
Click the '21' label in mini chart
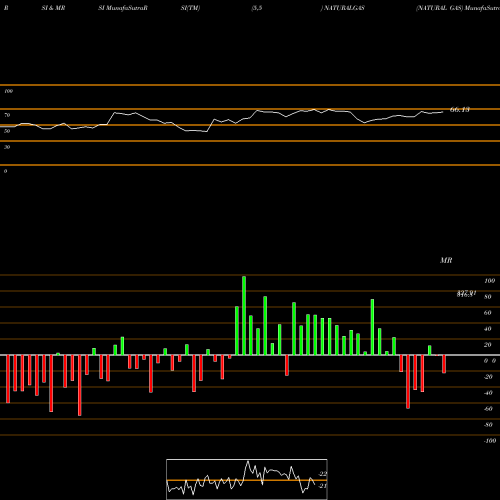(323, 486)
